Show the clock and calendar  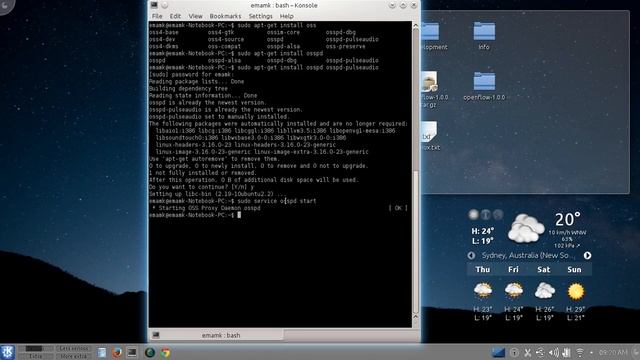tap(613, 352)
